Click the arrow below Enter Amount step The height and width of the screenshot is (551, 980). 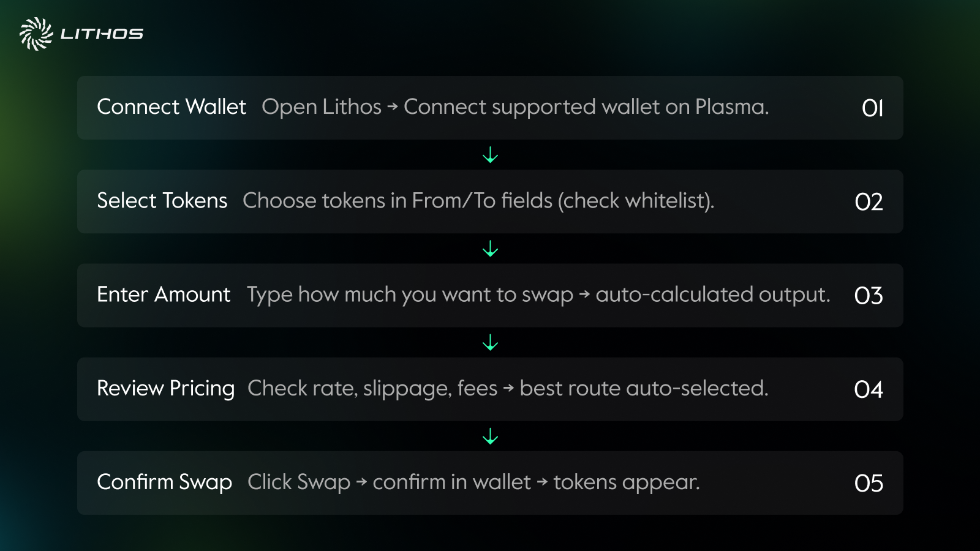pos(490,342)
